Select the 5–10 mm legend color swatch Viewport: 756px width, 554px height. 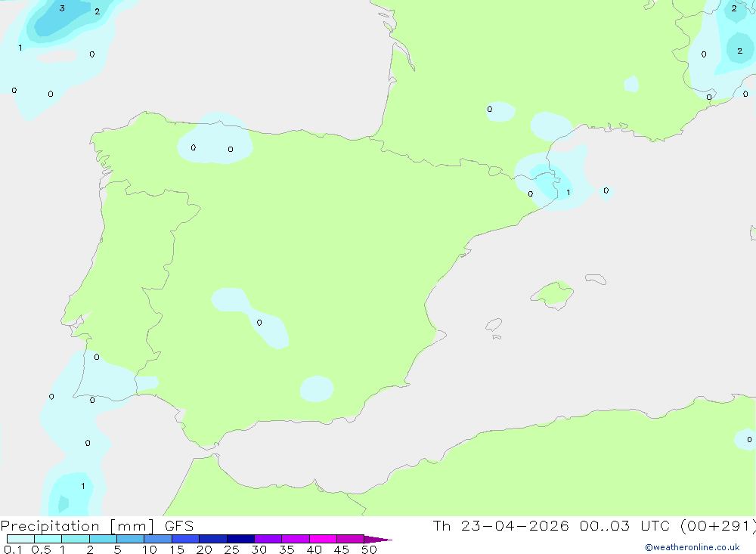(x=130, y=539)
